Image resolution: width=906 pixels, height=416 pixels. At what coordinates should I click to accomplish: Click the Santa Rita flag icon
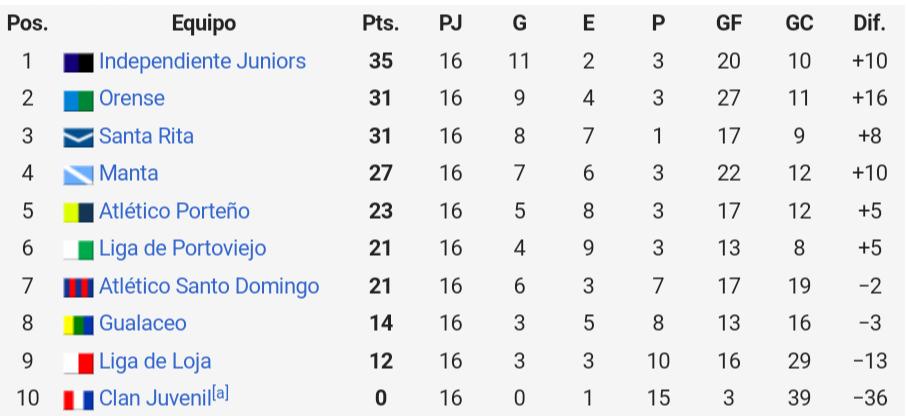pos(78,138)
